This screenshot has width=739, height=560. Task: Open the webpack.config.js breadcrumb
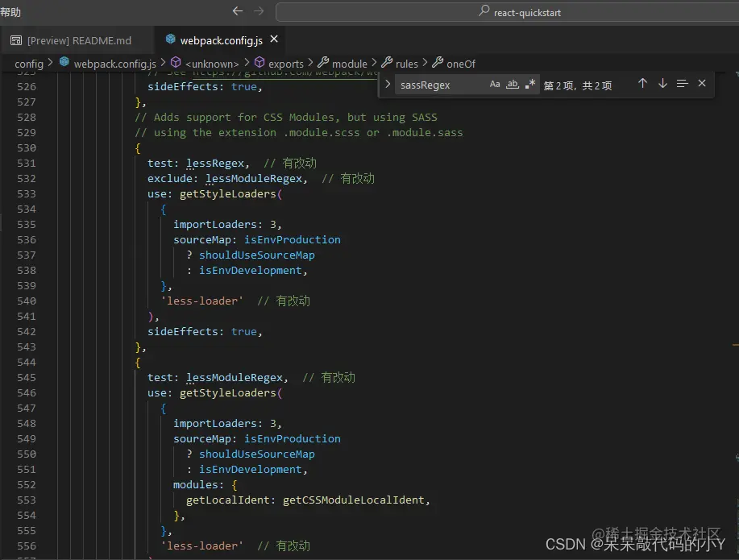point(114,64)
